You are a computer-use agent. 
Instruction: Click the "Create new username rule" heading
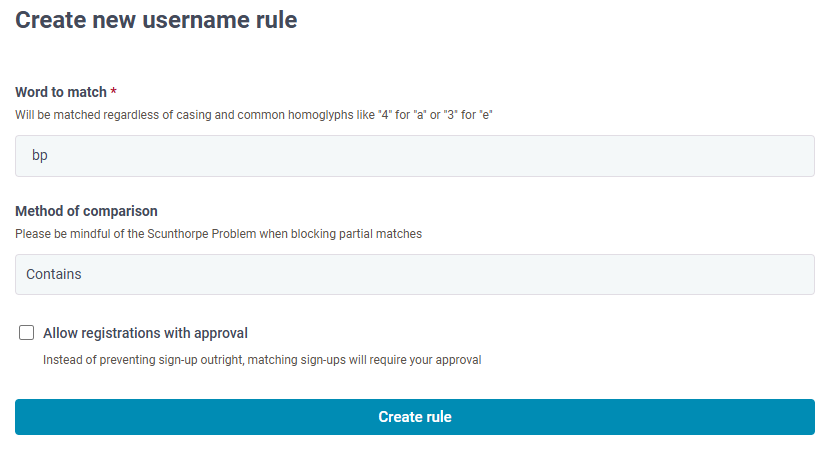pos(156,20)
